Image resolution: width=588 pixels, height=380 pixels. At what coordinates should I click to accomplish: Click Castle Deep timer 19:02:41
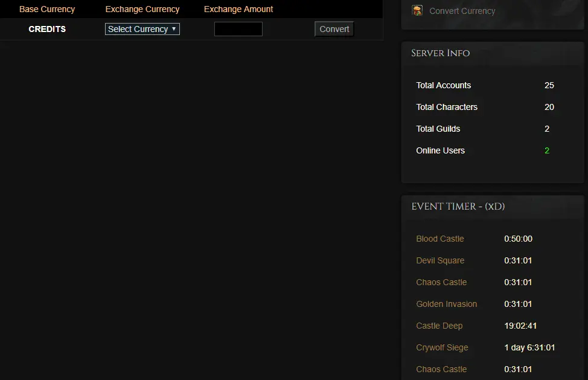520,326
